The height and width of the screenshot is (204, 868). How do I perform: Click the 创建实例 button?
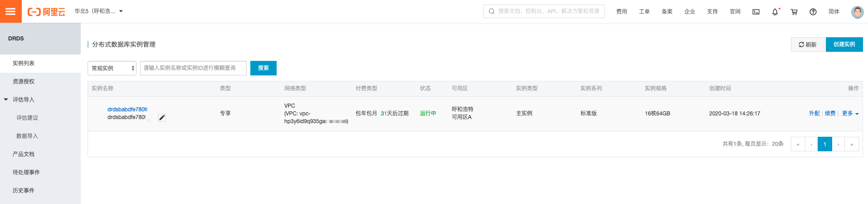tap(844, 45)
